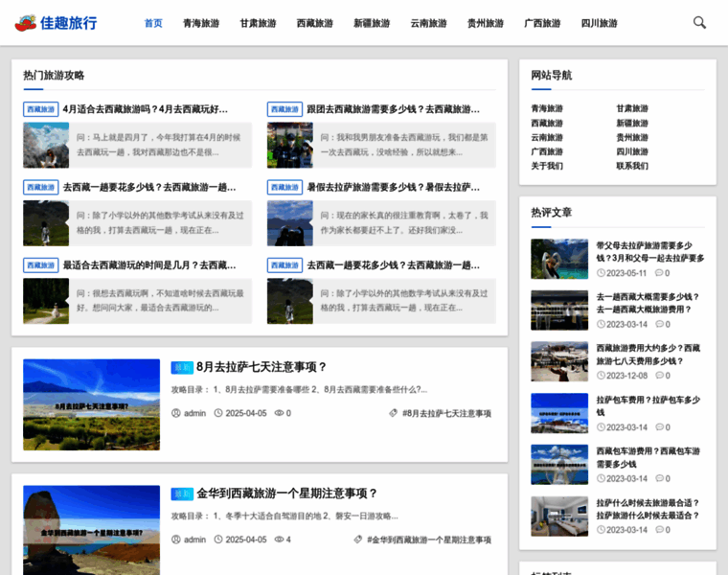Click the 最新 badge on 金华到西藏 post

(x=182, y=494)
